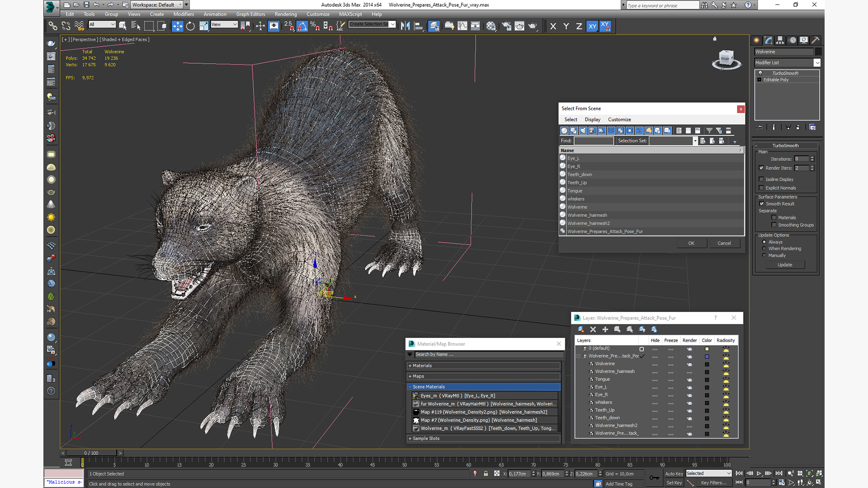Open the Material Editor icon
The width and height of the screenshot is (868, 488).
point(491,26)
